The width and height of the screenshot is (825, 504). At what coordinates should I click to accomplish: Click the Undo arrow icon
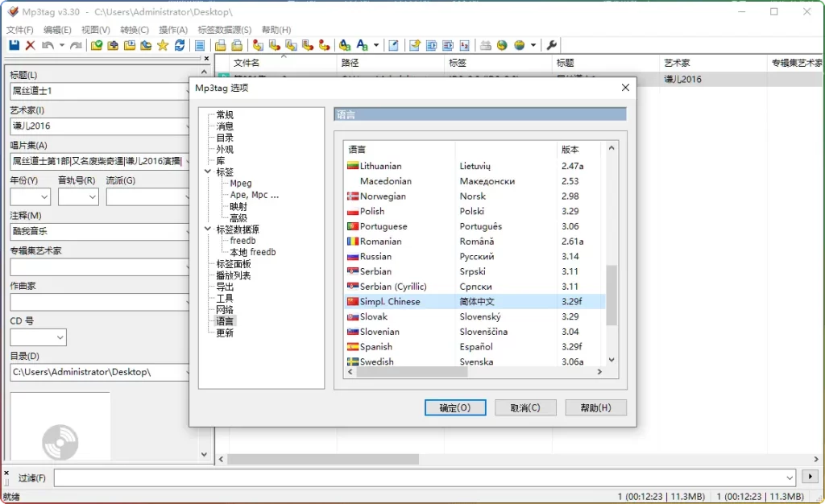(x=48, y=45)
